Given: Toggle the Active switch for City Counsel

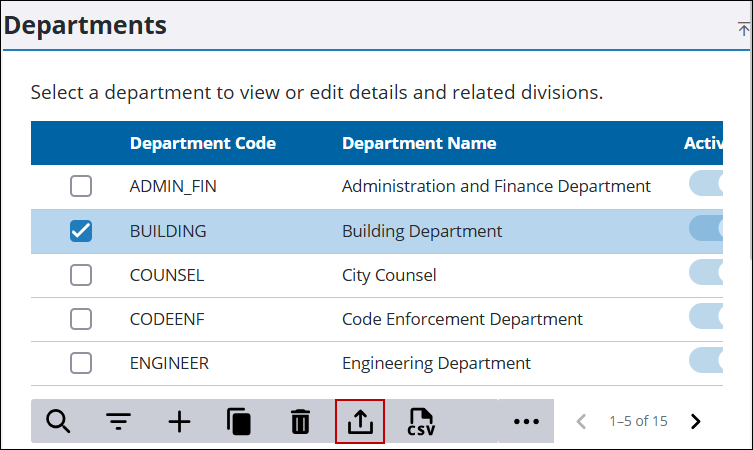Looking at the screenshot, I should tap(706, 272).
